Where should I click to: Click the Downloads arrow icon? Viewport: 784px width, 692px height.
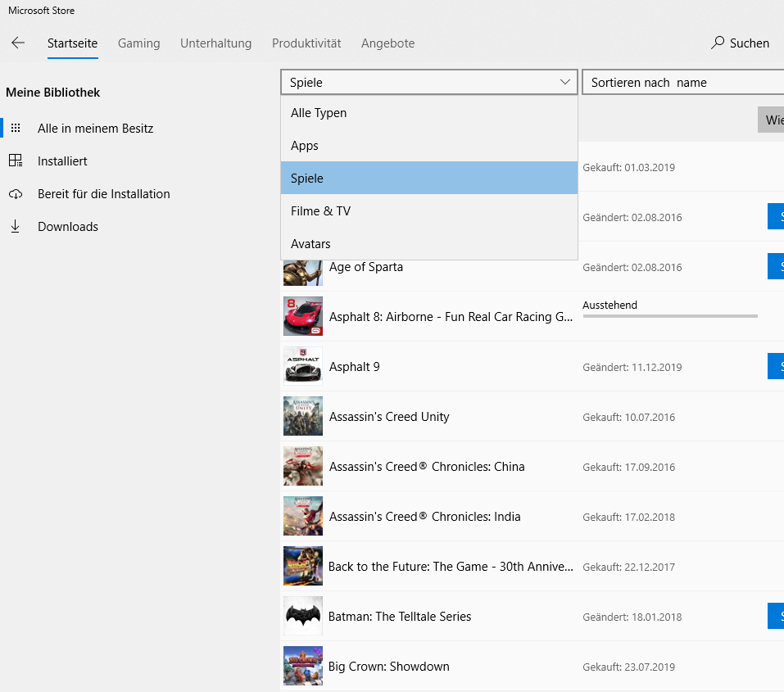(16, 227)
